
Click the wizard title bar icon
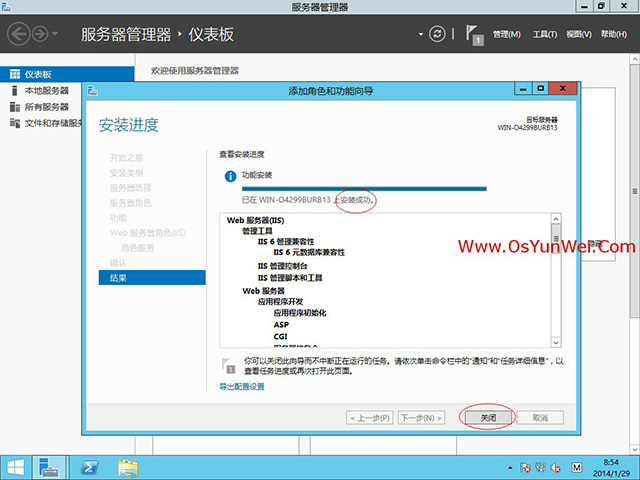93,90
